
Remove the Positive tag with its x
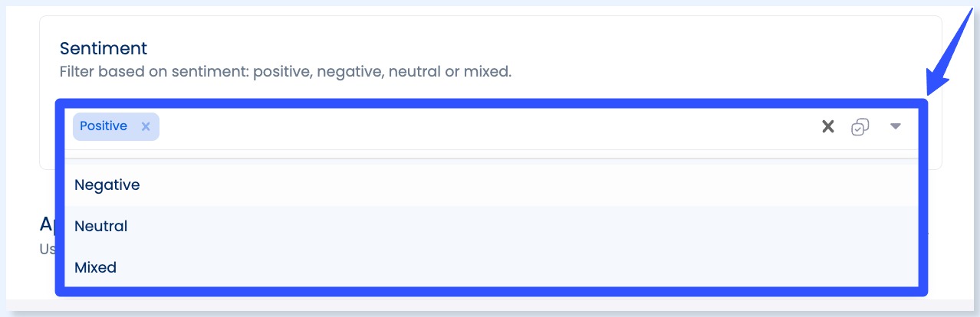click(146, 127)
